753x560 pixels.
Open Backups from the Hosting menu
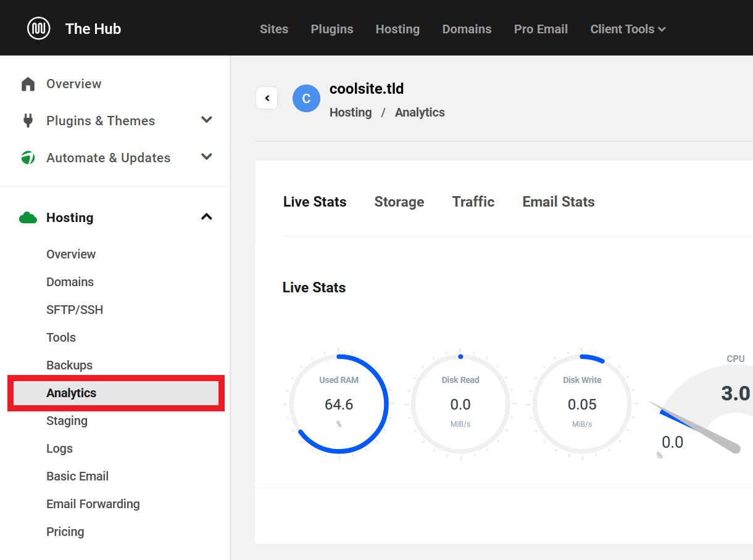[69, 365]
